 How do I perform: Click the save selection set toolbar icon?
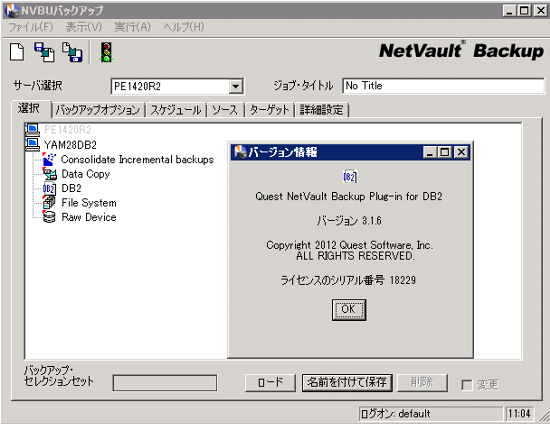click(72, 52)
